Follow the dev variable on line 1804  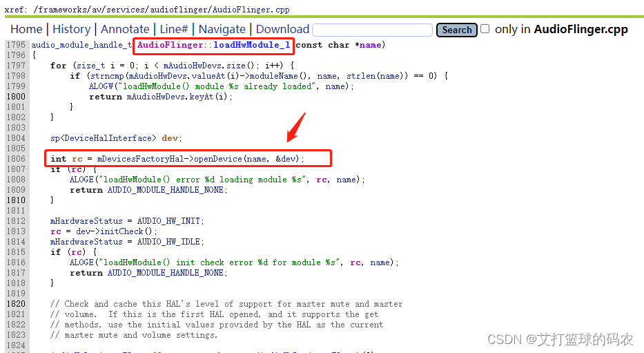170,138
